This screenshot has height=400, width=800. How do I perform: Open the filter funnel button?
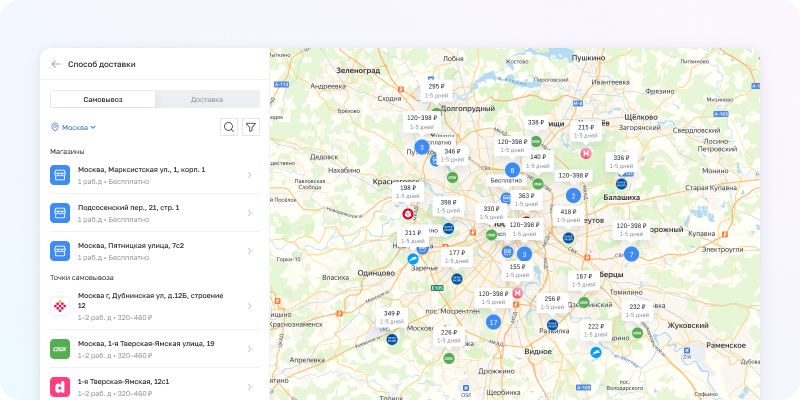click(x=251, y=127)
